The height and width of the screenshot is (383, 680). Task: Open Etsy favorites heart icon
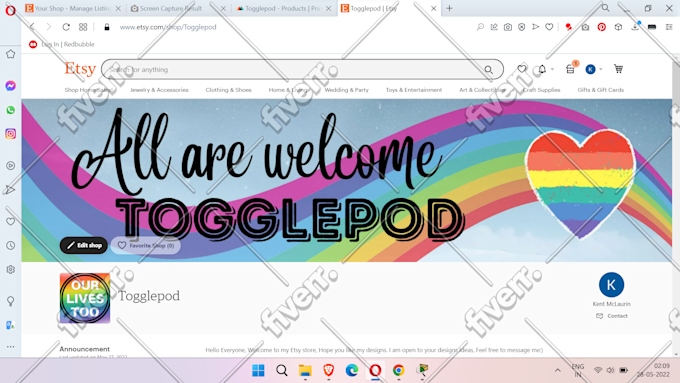[522, 69]
